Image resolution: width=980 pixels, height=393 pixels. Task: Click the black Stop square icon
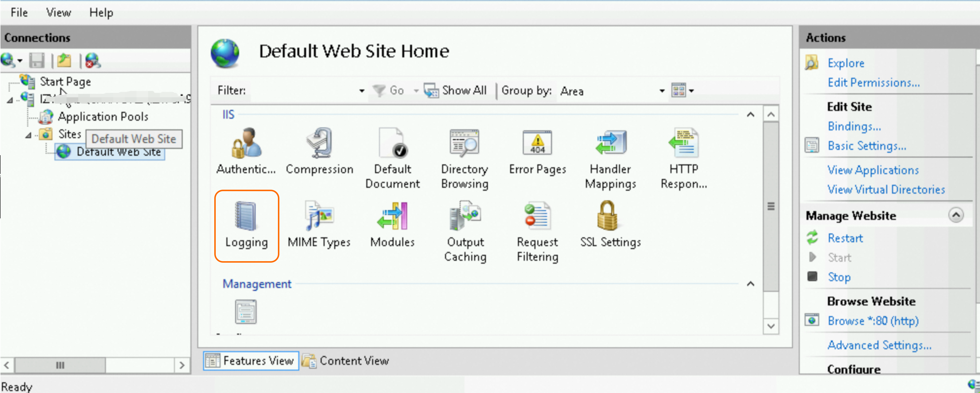[x=812, y=276]
